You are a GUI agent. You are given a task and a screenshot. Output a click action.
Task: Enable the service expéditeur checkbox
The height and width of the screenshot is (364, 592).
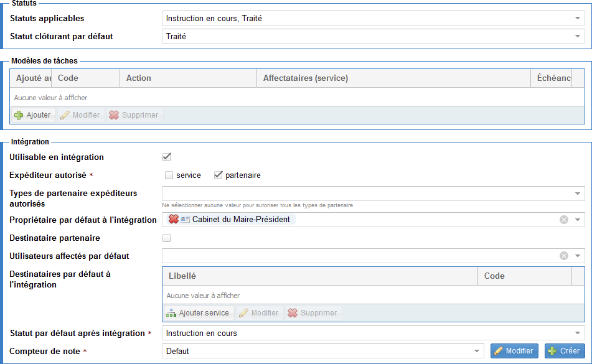coord(169,175)
